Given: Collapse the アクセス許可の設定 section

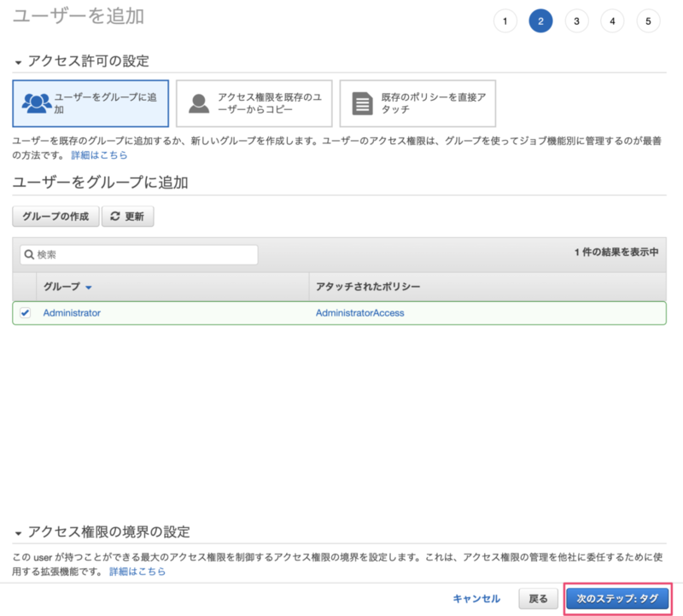Looking at the screenshot, I should click(18, 62).
